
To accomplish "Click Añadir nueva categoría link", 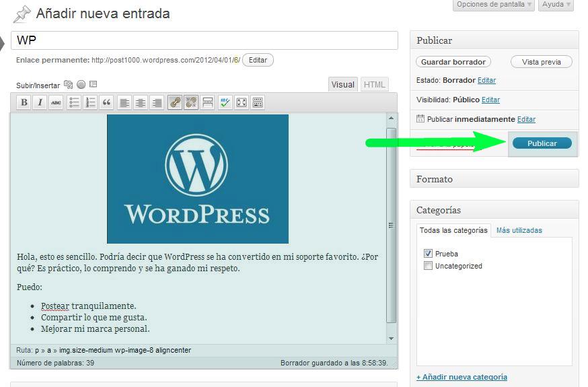I will click(x=462, y=377).
